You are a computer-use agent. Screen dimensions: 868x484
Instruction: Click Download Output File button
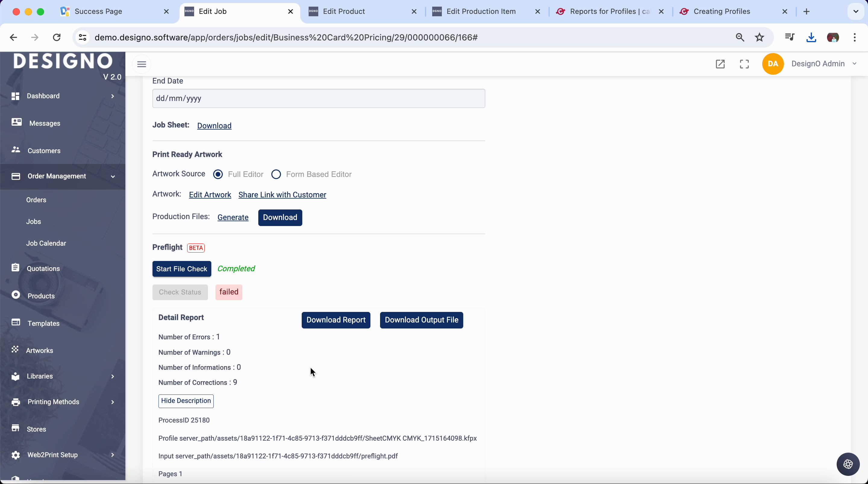point(421,320)
